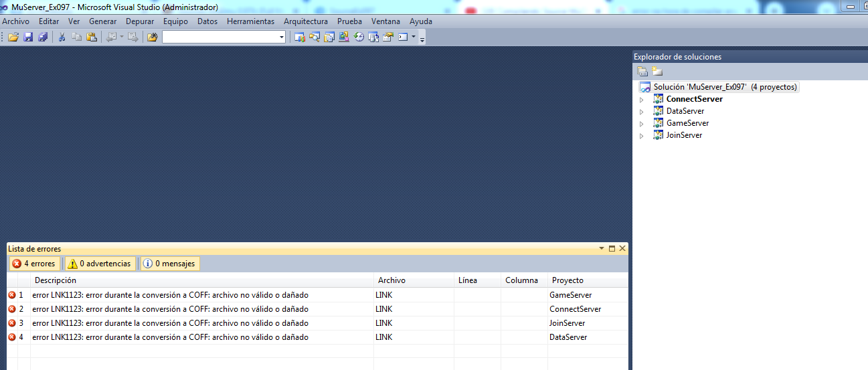Toggle the '0 advertencias' filter button
868x370 pixels.
(99, 264)
